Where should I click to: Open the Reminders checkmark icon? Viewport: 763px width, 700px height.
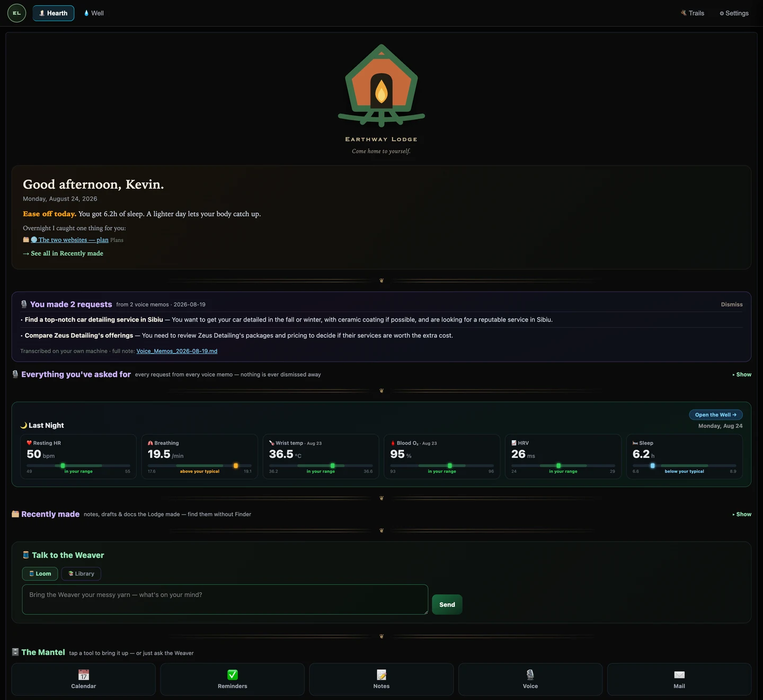(x=233, y=675)
